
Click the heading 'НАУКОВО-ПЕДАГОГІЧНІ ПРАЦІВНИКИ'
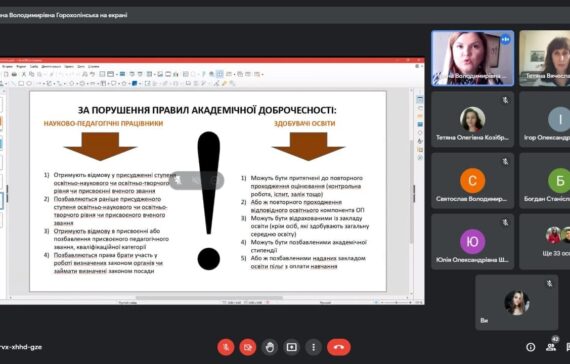pos(103,124)
